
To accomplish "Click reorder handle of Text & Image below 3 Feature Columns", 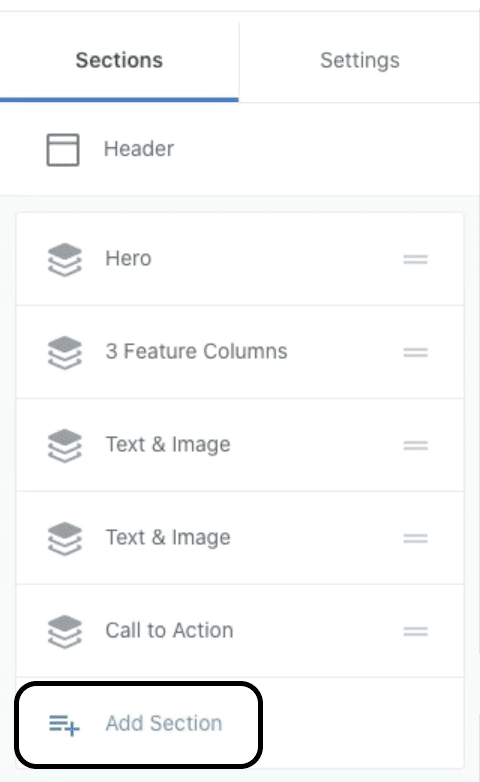I will click(416, 445).
